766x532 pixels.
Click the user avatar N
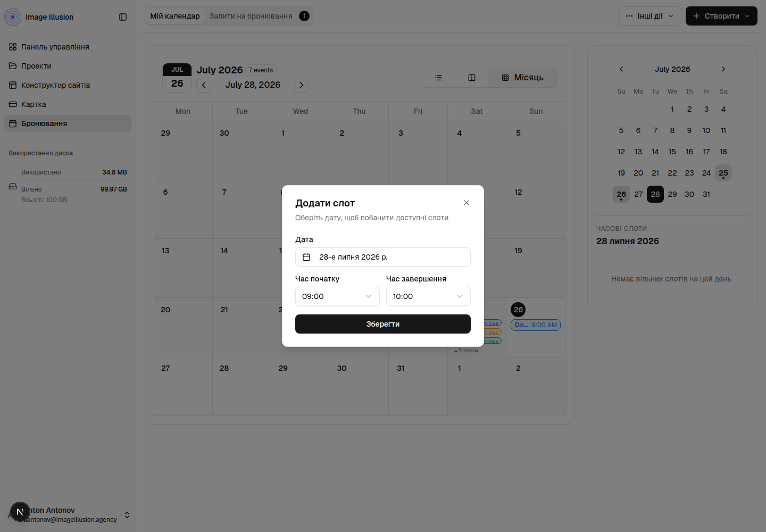pos(20,512)
